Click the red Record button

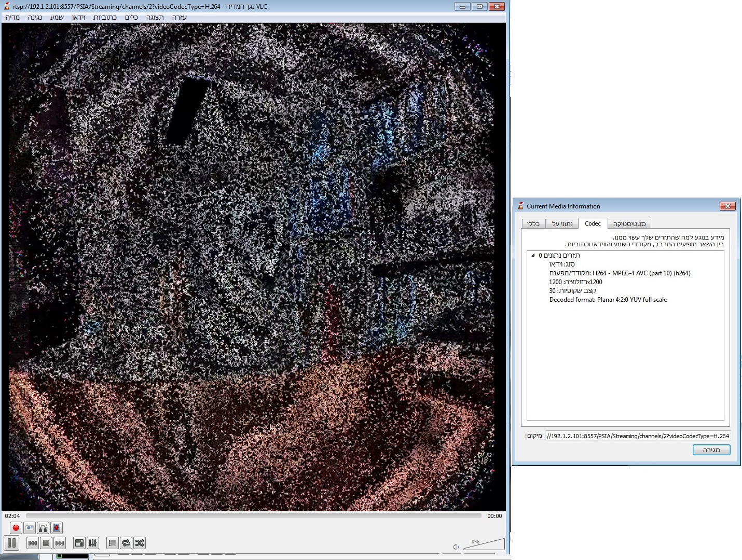click(x=16, y=528)
